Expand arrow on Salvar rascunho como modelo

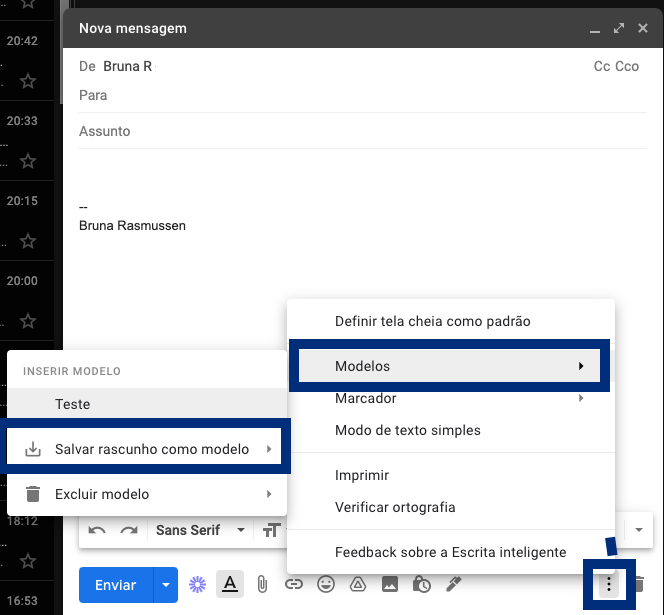269,449
